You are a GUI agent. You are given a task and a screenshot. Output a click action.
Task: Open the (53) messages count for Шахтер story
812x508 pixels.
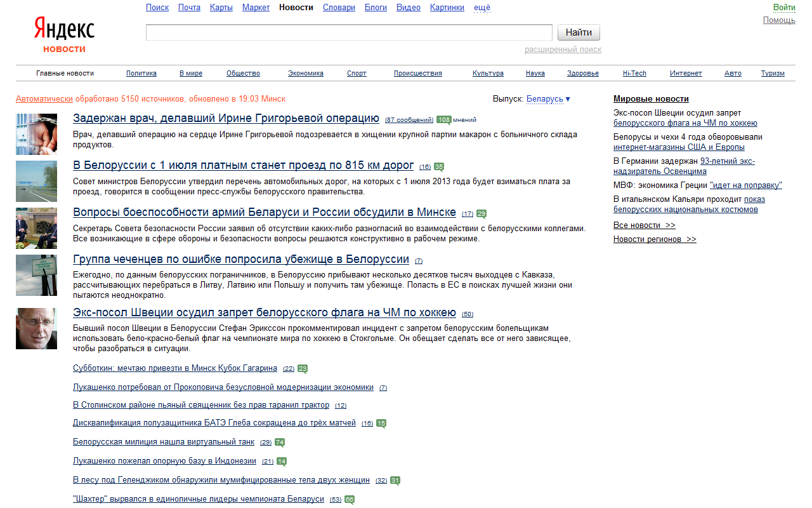(x=336, y=500)
